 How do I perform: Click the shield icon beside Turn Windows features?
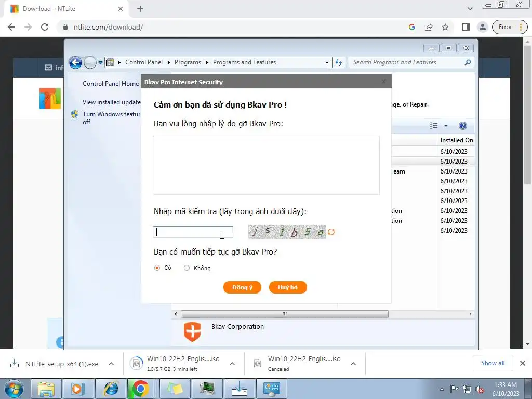(x=75, y=114)
